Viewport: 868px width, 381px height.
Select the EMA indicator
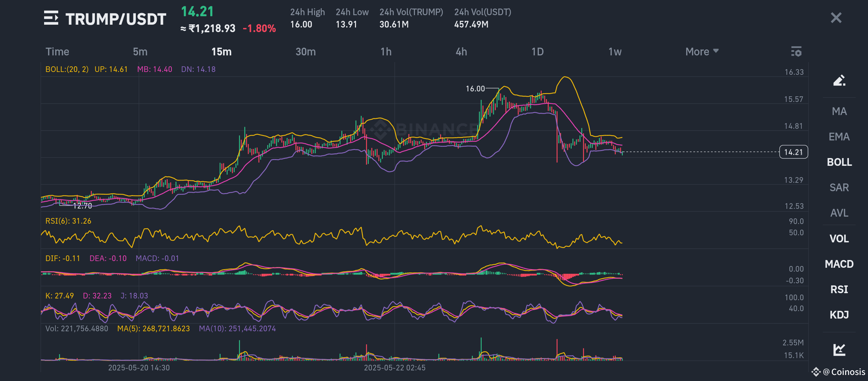839,137
